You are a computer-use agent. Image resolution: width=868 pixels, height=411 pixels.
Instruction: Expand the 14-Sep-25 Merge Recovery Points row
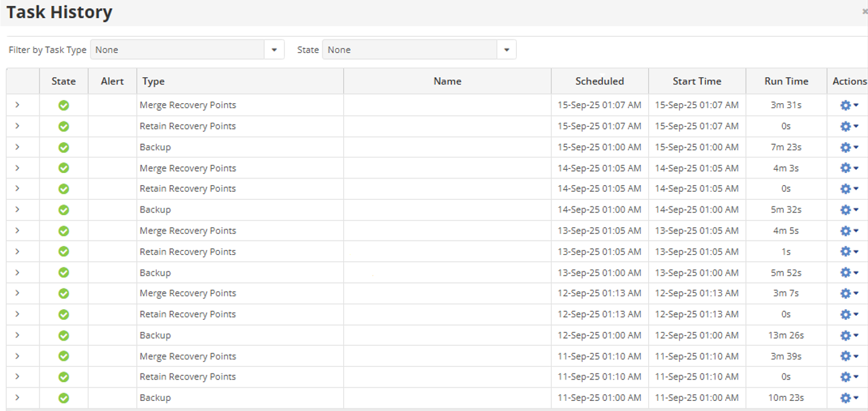pos(17,167)
